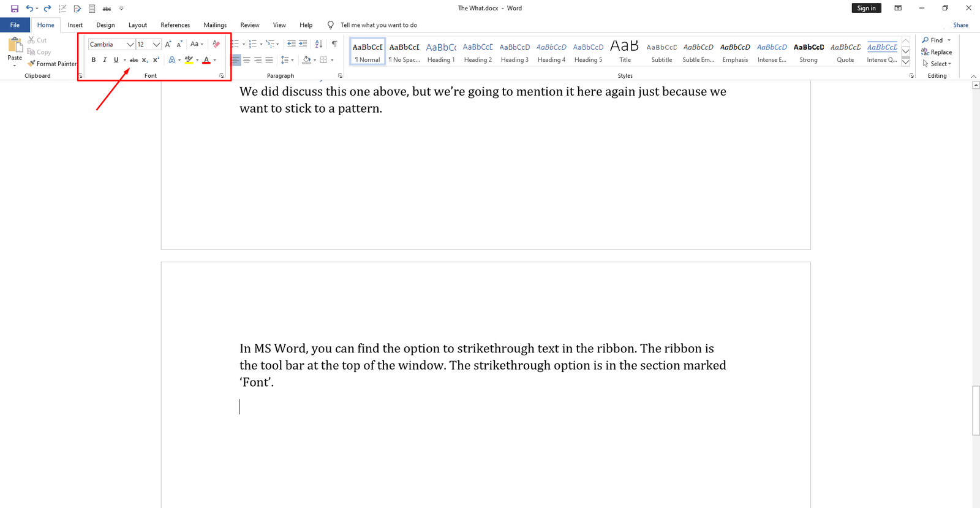This screenshot has width=980, height=508.
Task: Justify the paragraph text
Action: [x=269, y=60]
